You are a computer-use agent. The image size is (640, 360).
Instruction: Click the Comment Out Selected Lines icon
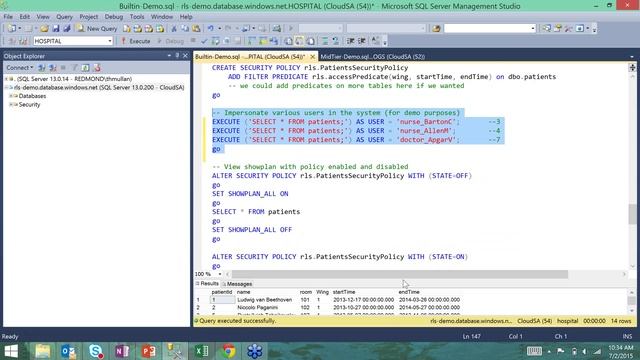pyautogui.click(x=325, y=41)
